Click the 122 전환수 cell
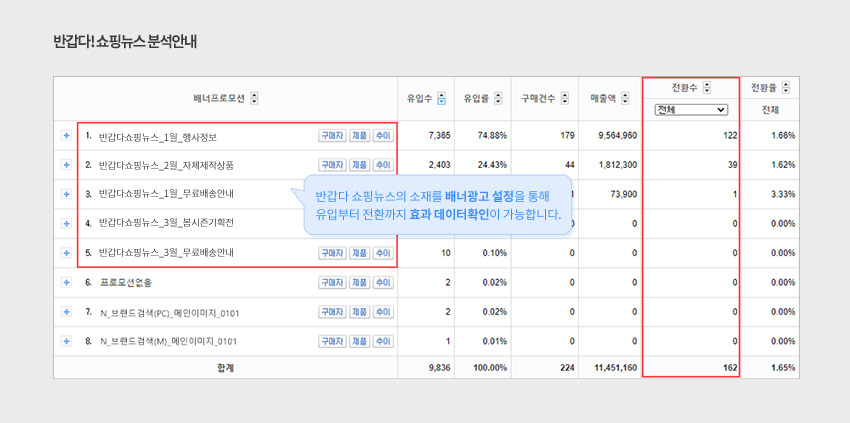Screen dimensions: 850x423 [731, 136]
